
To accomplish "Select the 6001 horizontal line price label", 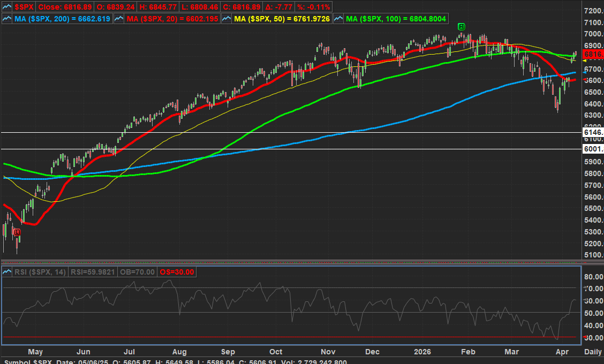I will tap(593, 149).
